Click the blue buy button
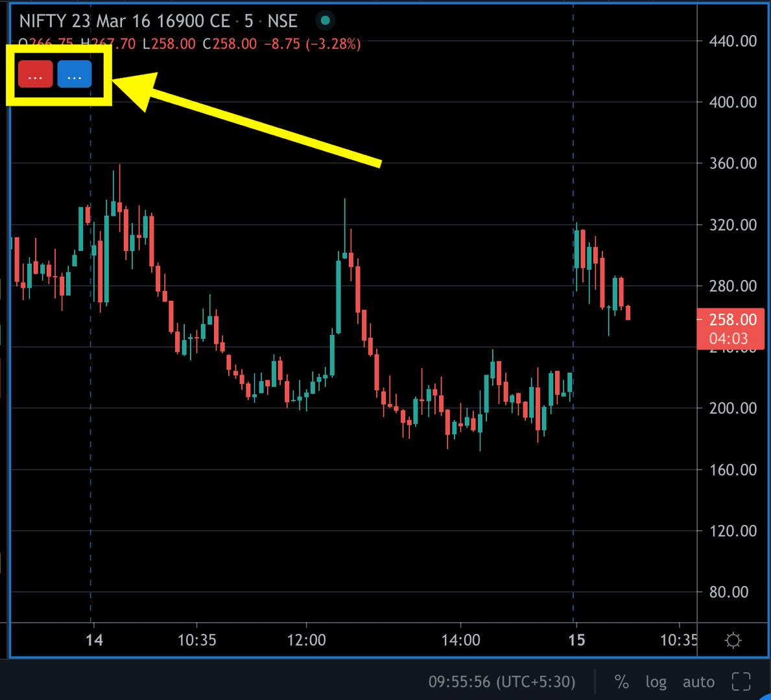The width and height of the screenshot is (771, 700). point(75,75)
